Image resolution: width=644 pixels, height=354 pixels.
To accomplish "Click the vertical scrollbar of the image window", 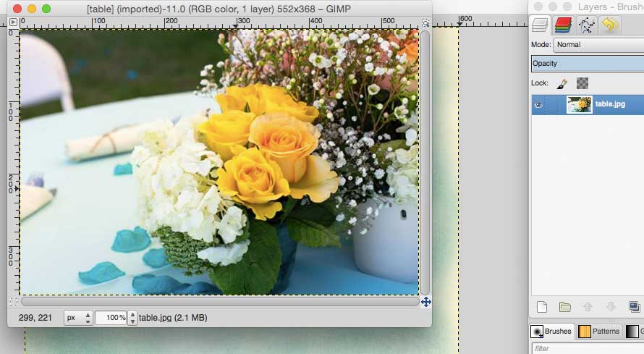I will (x=425, y=163).
